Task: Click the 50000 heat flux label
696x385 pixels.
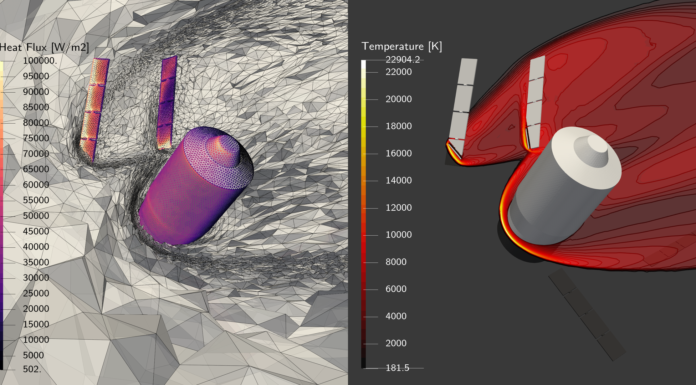Action: [36, 216]
